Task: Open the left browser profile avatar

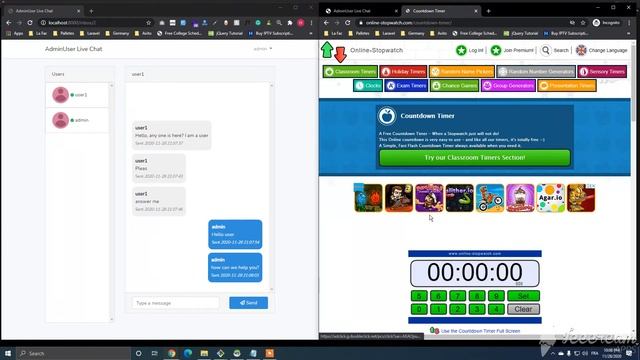Action: click(x=301, y=23)
